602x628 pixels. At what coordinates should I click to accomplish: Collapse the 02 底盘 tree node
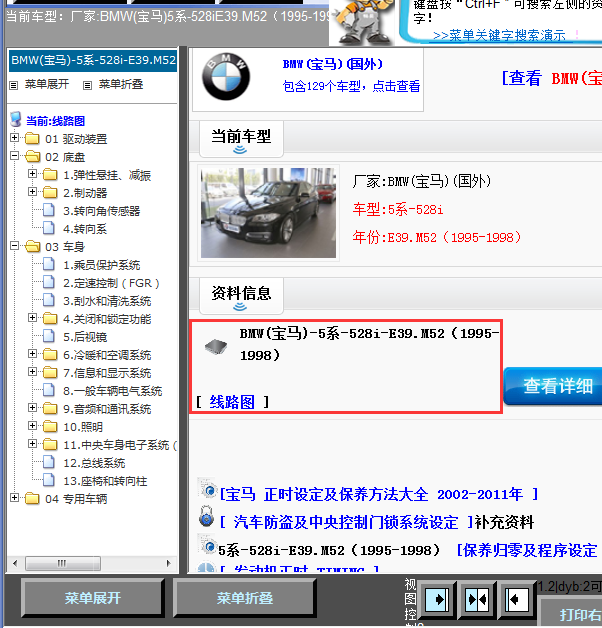pyautogui.click(x=14, y=156)
